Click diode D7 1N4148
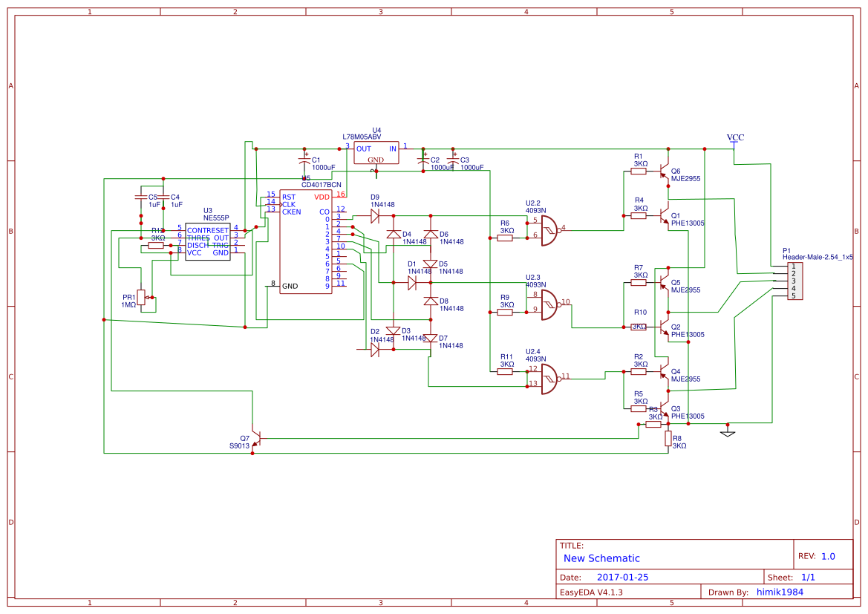 [429, 339]
